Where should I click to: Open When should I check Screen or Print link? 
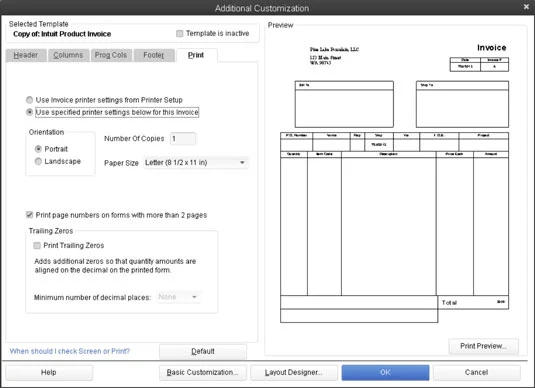[70, 351]
